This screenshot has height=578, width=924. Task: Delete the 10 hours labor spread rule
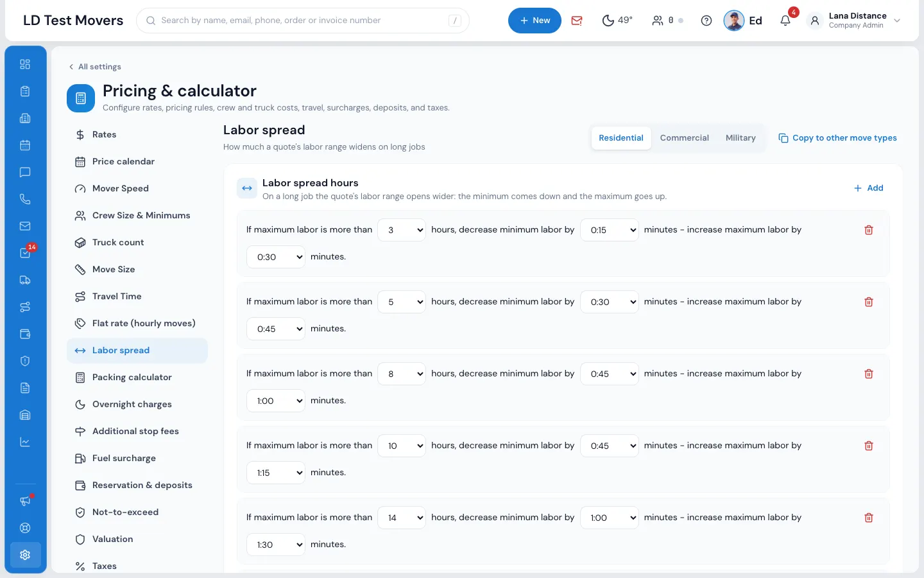tap(869, 446)
